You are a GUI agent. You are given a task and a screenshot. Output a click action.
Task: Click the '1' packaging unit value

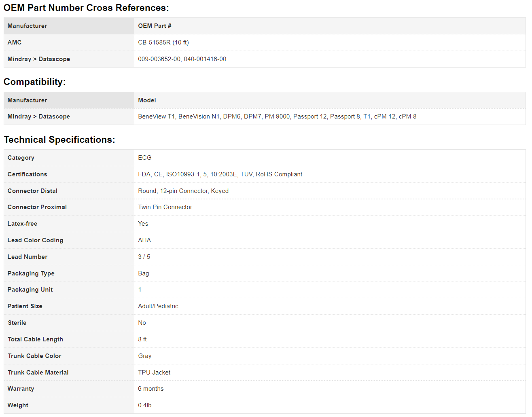[140, 290]
